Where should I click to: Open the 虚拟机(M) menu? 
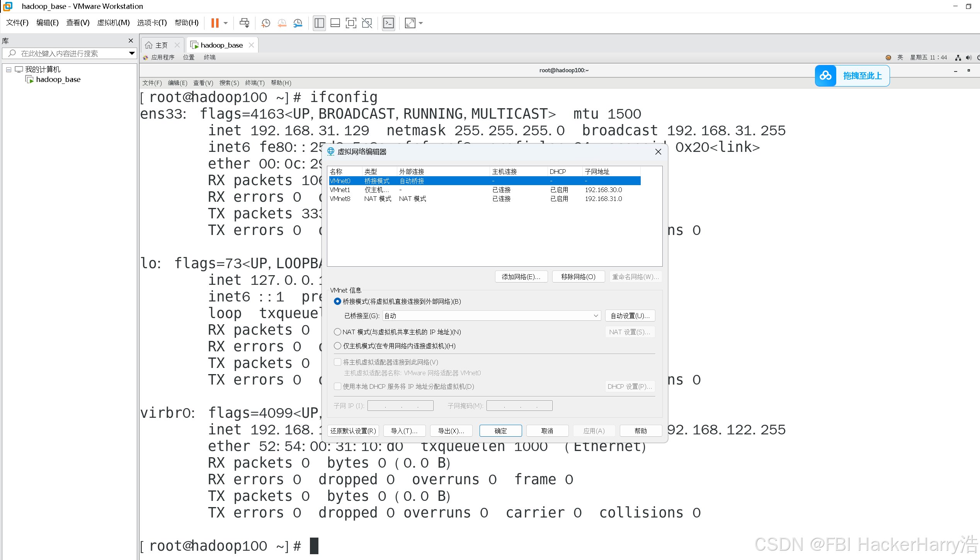pyautogui.click(x=113, y=23)
